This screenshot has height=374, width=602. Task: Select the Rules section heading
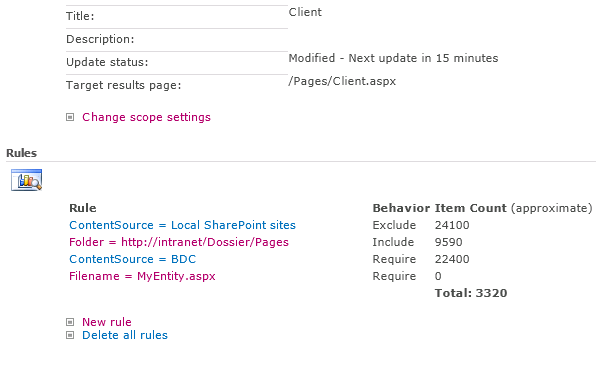click(x=22, y=153)
